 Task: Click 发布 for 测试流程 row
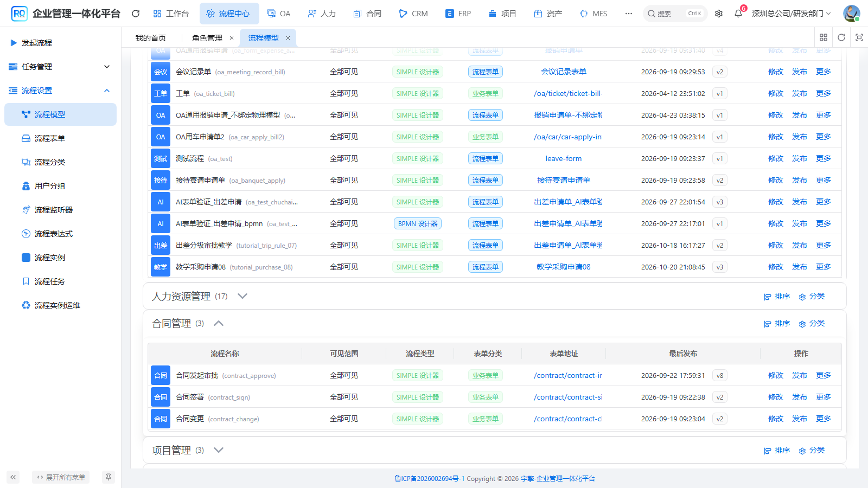(800, 158)
